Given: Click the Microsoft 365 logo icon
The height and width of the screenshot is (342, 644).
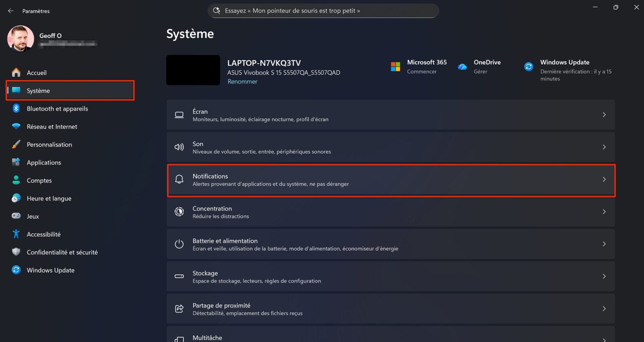Looking at the screenshot, I should pyautogui.click(x=395, y=67).
